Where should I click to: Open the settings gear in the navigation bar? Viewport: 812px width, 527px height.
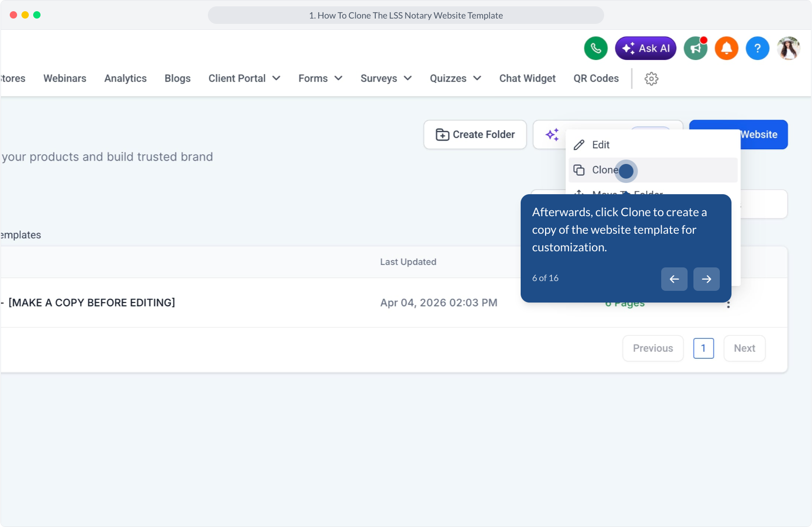[x=651, y=79]
